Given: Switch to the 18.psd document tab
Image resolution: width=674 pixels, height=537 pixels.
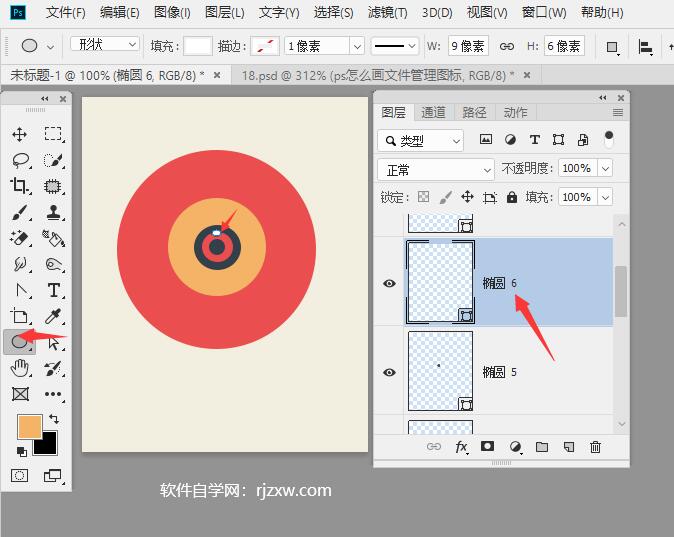Looking at the screenshot, I should pyautogui.click(x=378, y=76).
